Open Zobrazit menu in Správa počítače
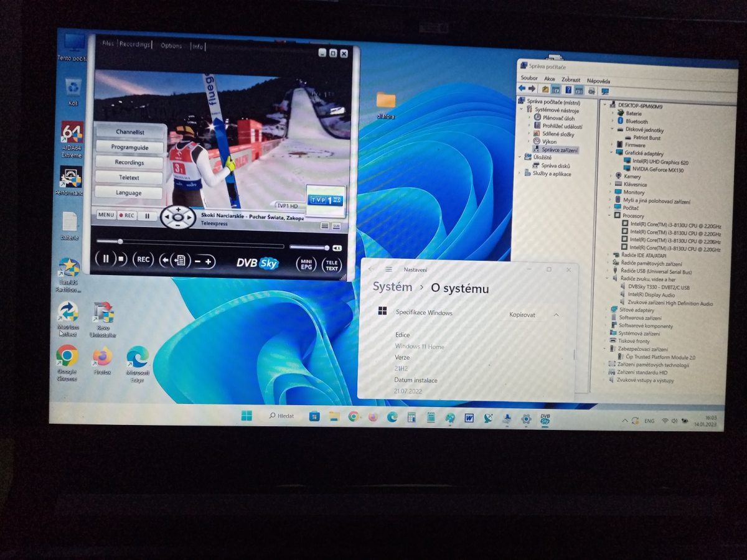Viewport: 747px width, 560px height. tap(571, 80)
